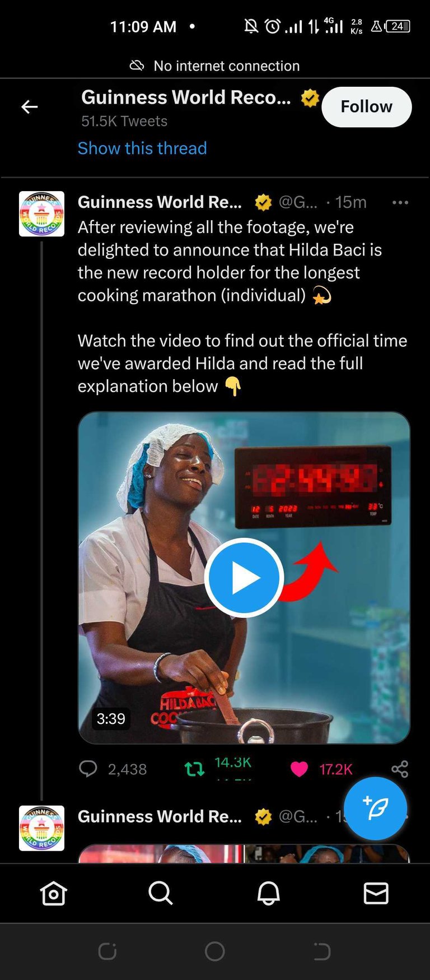Tap Android home circle navigation button
Image resolution: width=430 pixels, height=980 pixels.
(x=215, y=951)
